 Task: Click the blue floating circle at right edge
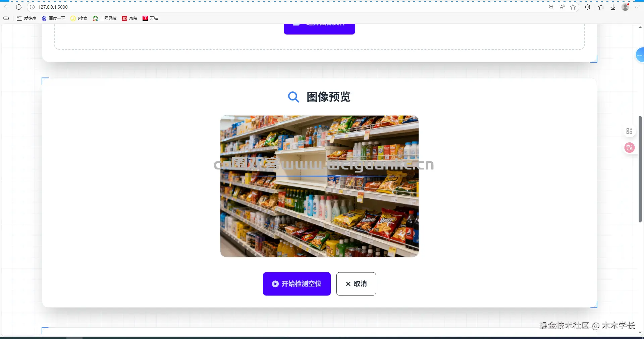tap(640, 55)
